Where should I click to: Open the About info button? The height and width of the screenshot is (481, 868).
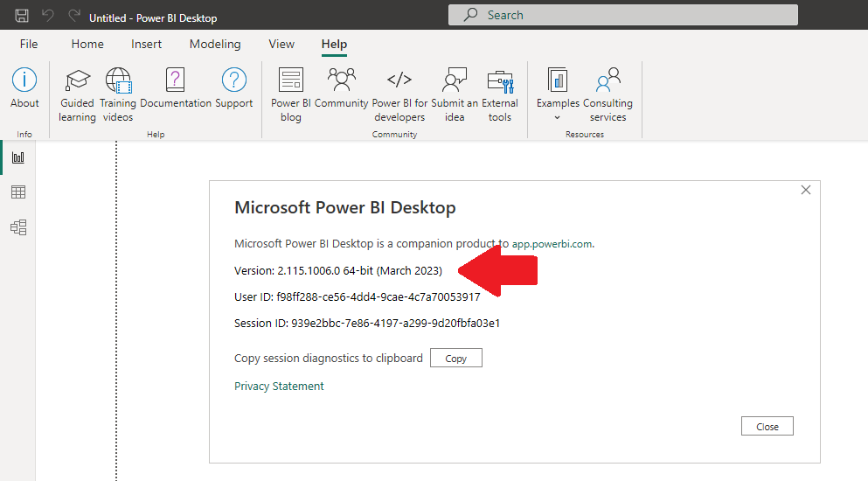click(24, 88)
